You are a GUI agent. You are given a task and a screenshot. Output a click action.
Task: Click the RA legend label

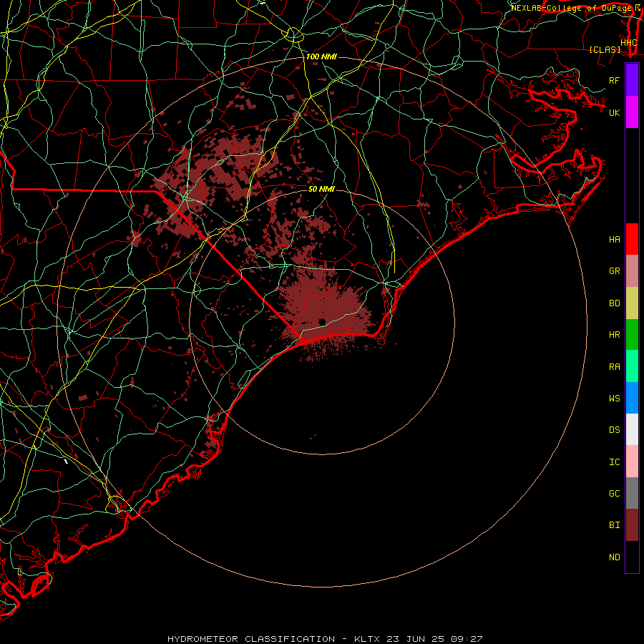coord(614,367)
